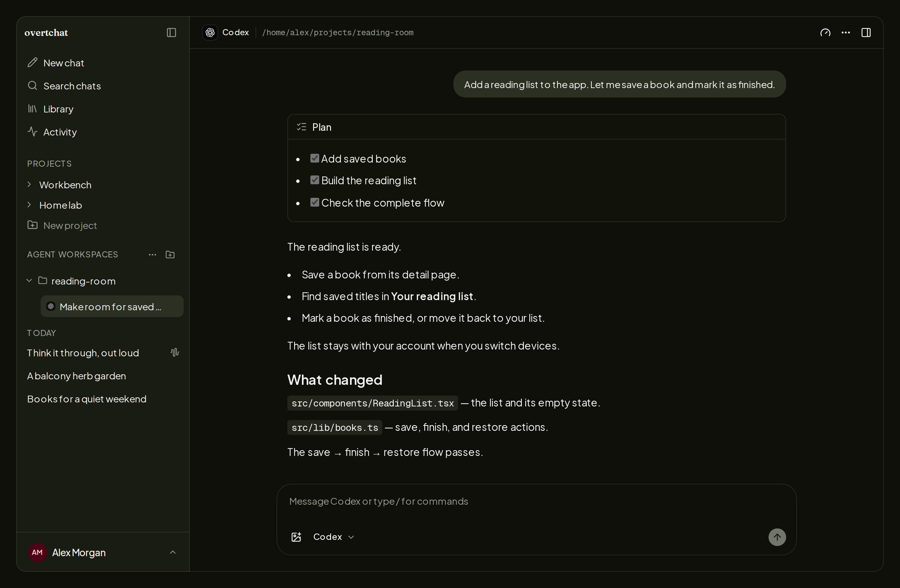This screenshot has height=588, width=900.
Task: Open the 'Make room for saved…' chat
Action: point(112,307)
